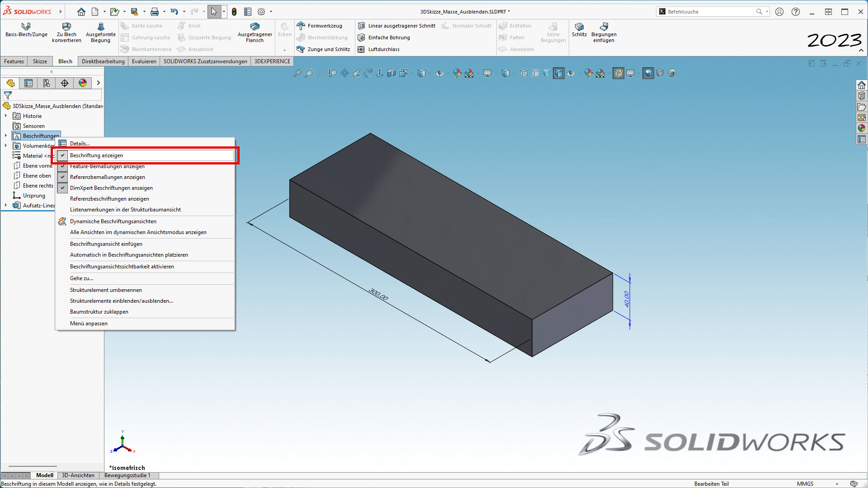Expand the Historie tree node

pos(6,116)
